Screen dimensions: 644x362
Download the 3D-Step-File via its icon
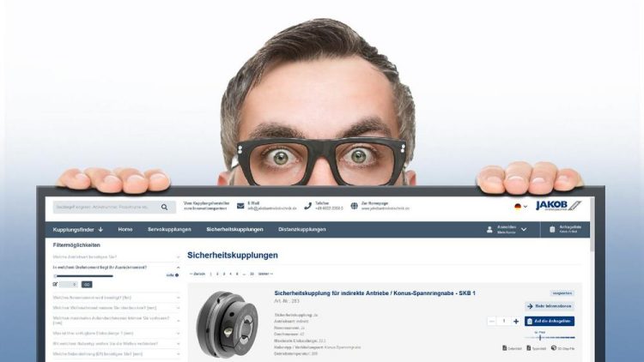[x=554, y=348]
